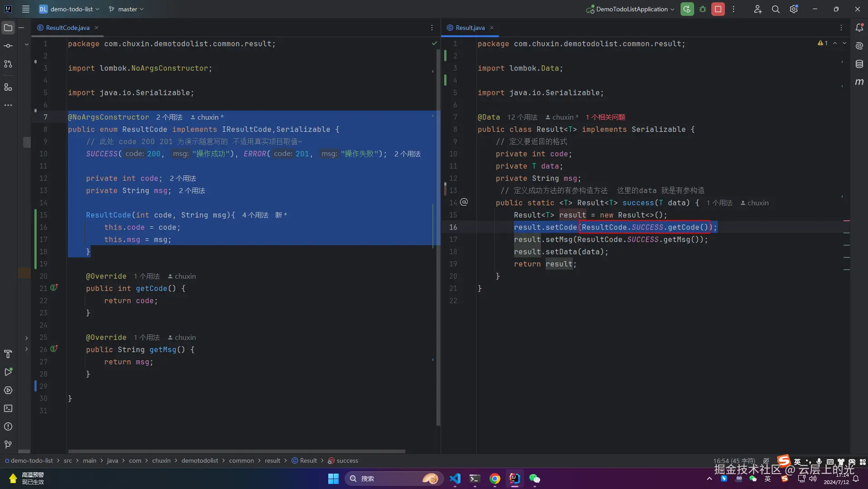The width and height of the screenshot is (868, 489).
Task: Click implements gutter icon beside getMsg
Action: [54, 349]
